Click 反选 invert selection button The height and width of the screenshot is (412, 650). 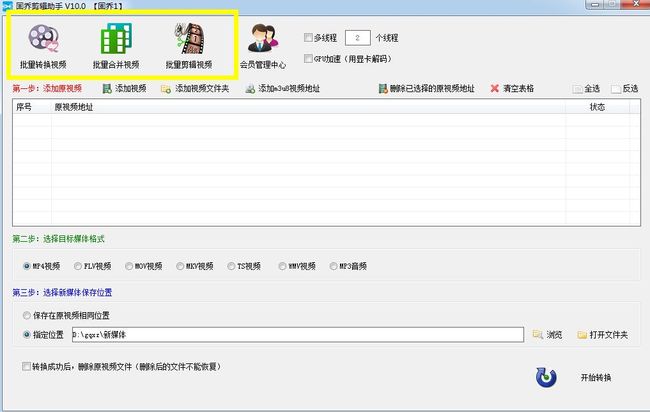tap(625, 89)
